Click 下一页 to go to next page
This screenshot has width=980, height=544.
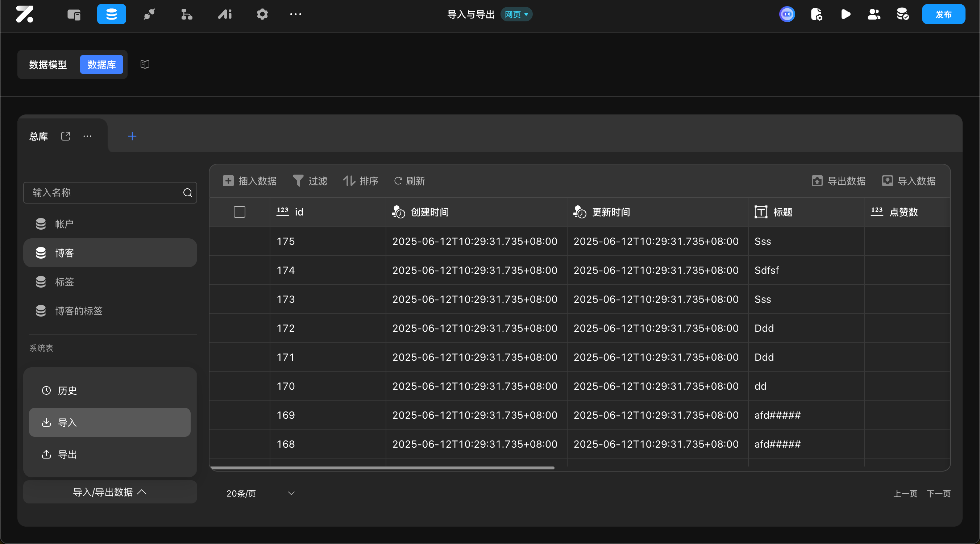[x=939, y=493]
